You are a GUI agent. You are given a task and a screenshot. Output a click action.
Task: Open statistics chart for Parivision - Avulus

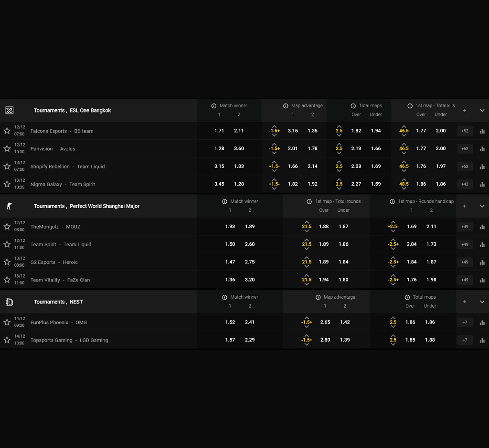[x=482, y=149]
